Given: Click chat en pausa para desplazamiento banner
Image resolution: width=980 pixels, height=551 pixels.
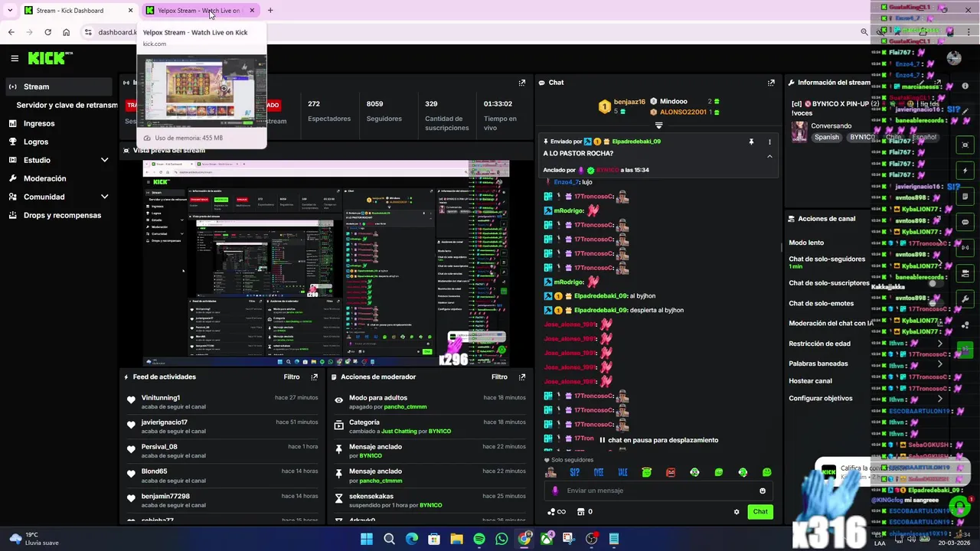Looking at the screenshot, I should [659, 440].
